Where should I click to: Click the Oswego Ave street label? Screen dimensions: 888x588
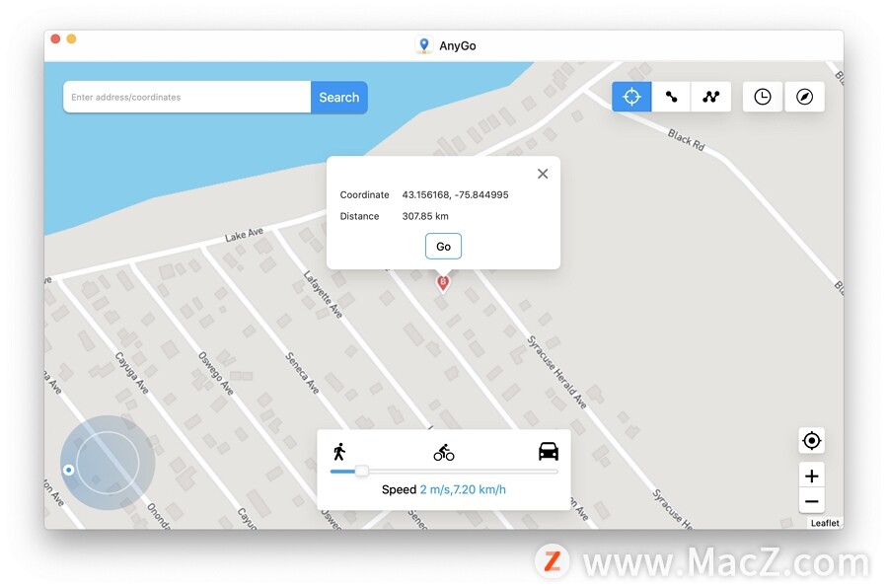[x=216, y=373]
